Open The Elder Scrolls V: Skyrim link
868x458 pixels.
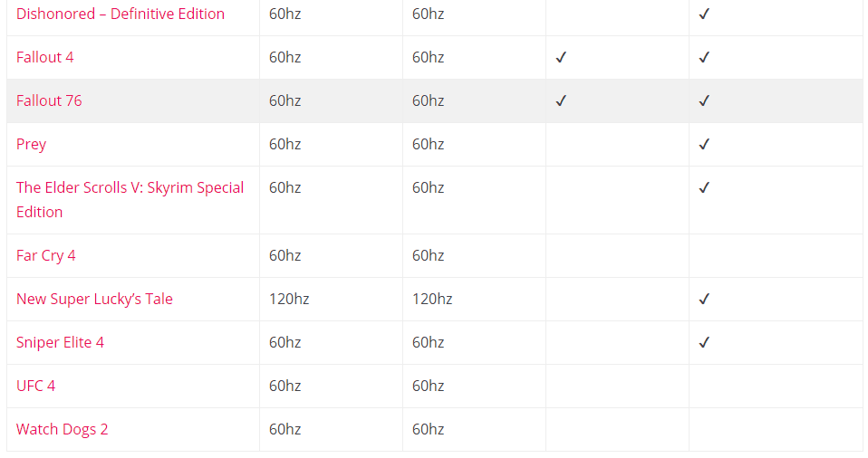(130, 200)
